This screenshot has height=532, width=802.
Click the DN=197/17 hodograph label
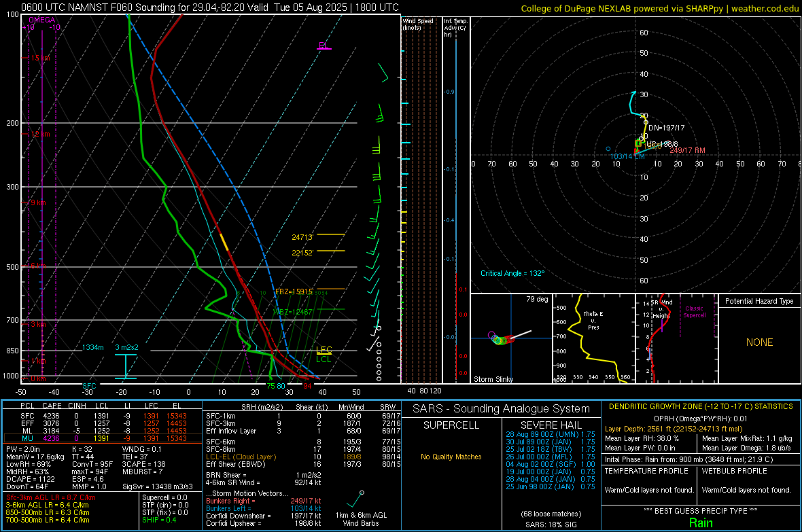tap(666, 128)
